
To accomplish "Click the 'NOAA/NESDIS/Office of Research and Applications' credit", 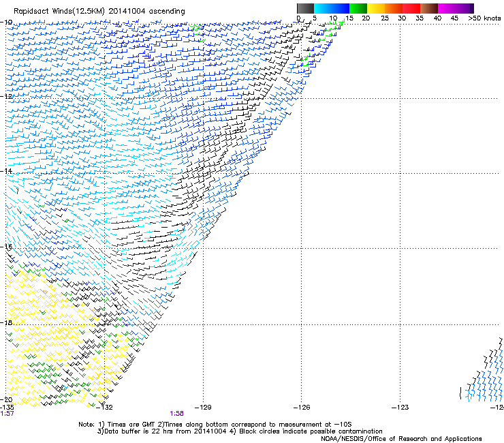I will click(x=401, y=439).
